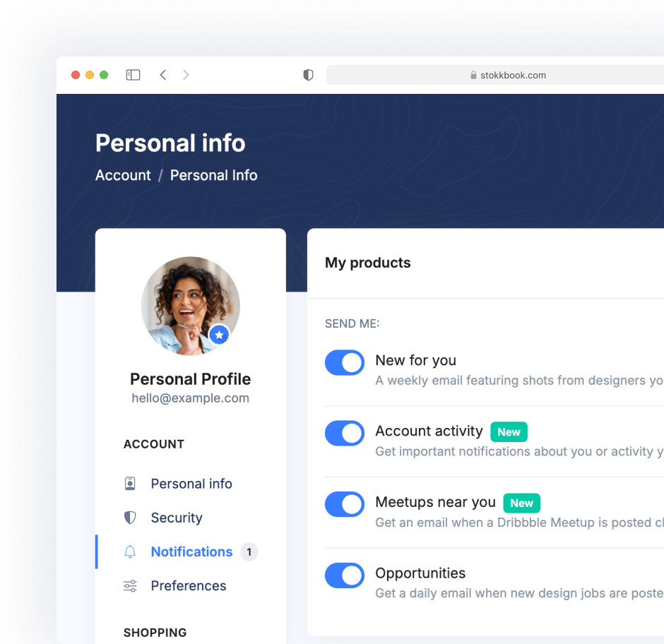
Task: Go forward with the browser forward arrow
Action: point(186,75)
